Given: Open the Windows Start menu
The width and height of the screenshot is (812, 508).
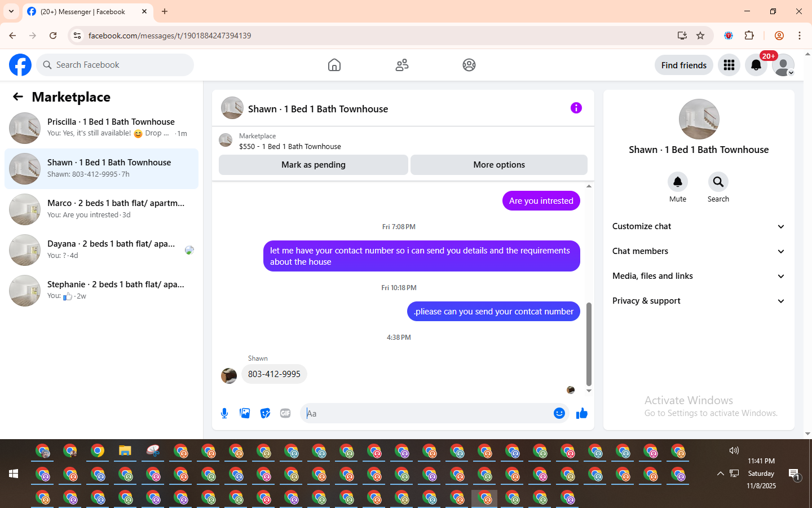Looking at the screenshot, I should tap(14, 474).
